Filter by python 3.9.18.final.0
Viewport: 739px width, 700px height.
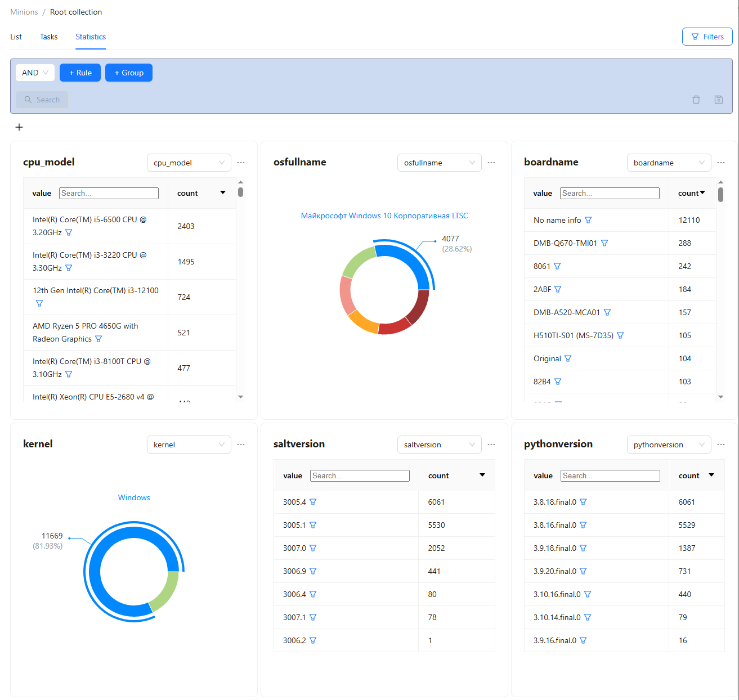[x=583, y=548]
